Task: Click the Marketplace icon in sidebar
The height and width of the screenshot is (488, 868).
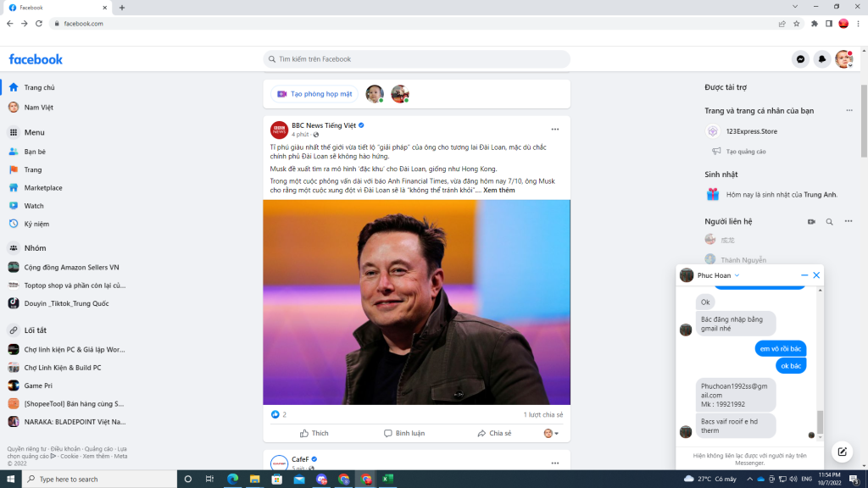Action: pyautogui.click(x=14, y=187)
